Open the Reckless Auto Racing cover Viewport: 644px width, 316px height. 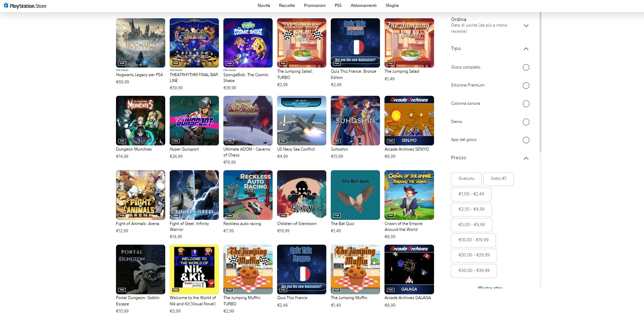(x=248, y=195)
